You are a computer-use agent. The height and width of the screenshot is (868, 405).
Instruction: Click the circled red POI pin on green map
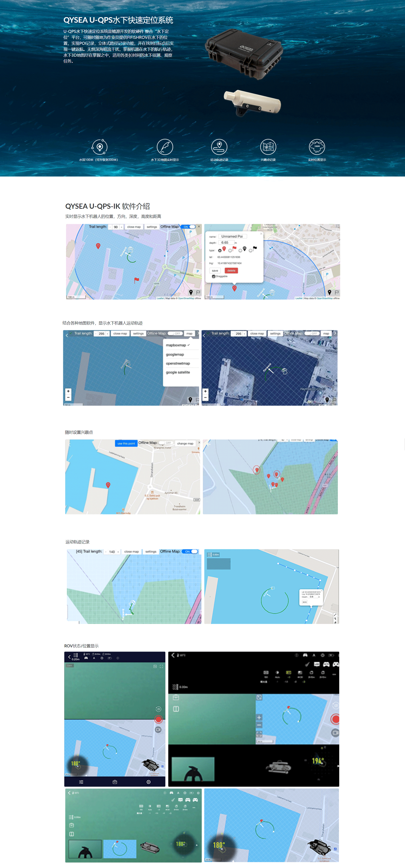pyautogui.click(x=256, y=470)
